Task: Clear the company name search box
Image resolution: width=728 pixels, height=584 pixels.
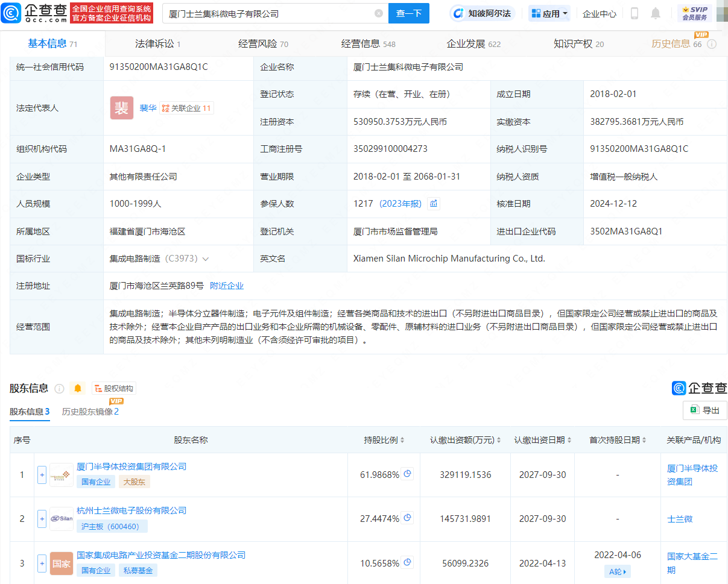Action: [x=379, y=13]
